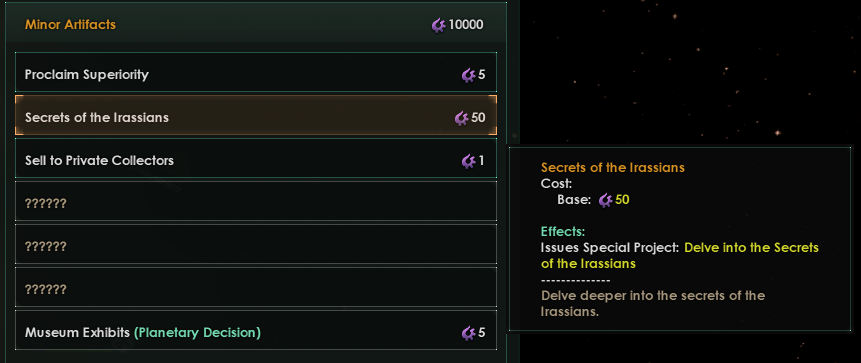Click the 10000 artifact total amount
Viewport: 861px width, 363px height.
tap(466, 25)
